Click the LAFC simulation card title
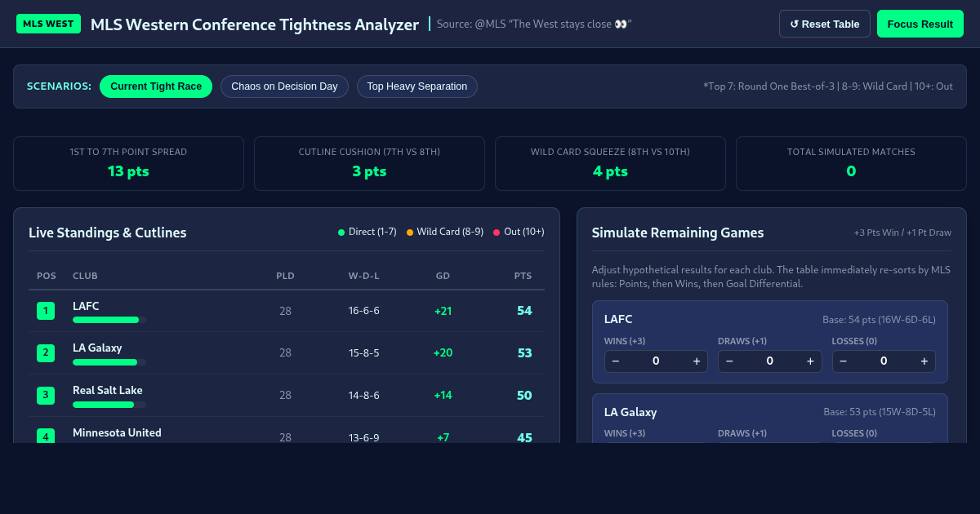This screenshot has width=980, height=514. pyautogui.click(x=618, y=319)
